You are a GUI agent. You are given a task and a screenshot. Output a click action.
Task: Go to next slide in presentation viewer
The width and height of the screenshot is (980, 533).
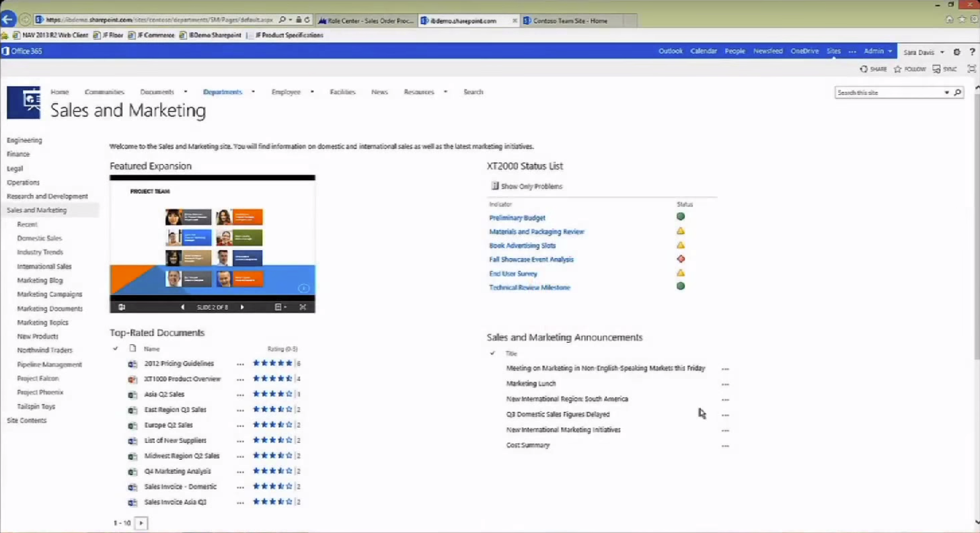pos(242,307)
